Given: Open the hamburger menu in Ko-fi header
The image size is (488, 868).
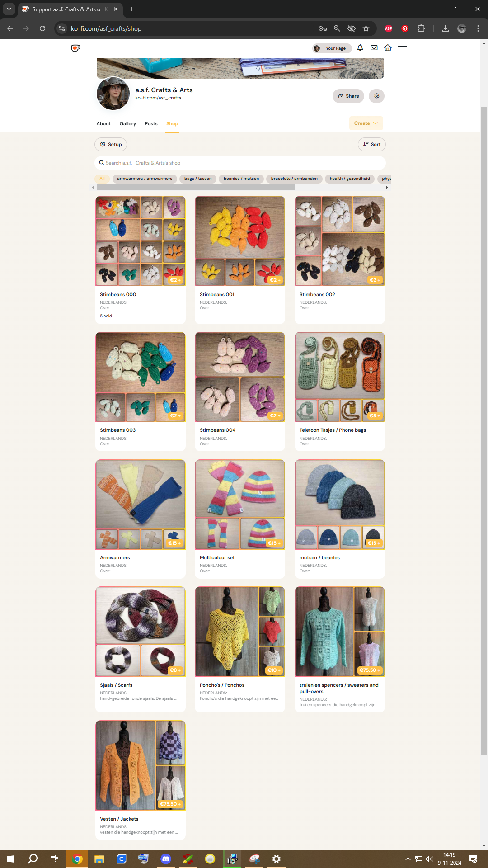Looking at the screenshot, I should click(402, 48).
